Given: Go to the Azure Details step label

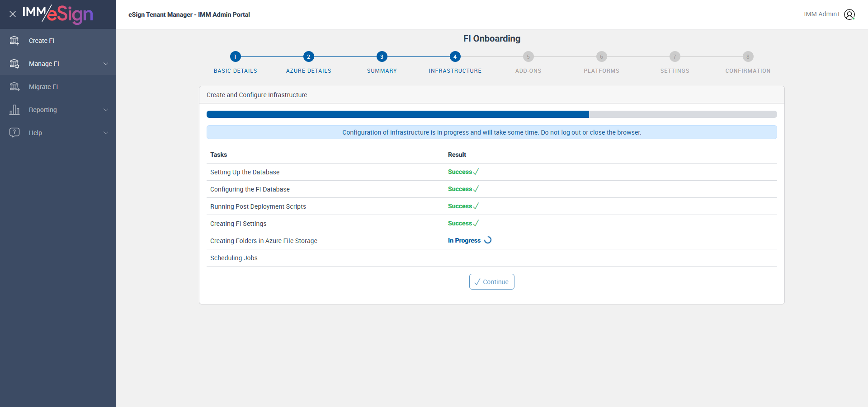Looking at the screenshot, I should (309, 71).
